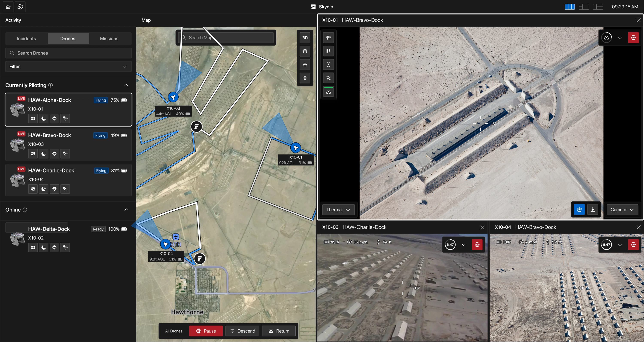Click the Return button
This screenshot has width=644, height=342.
point(279,331)
